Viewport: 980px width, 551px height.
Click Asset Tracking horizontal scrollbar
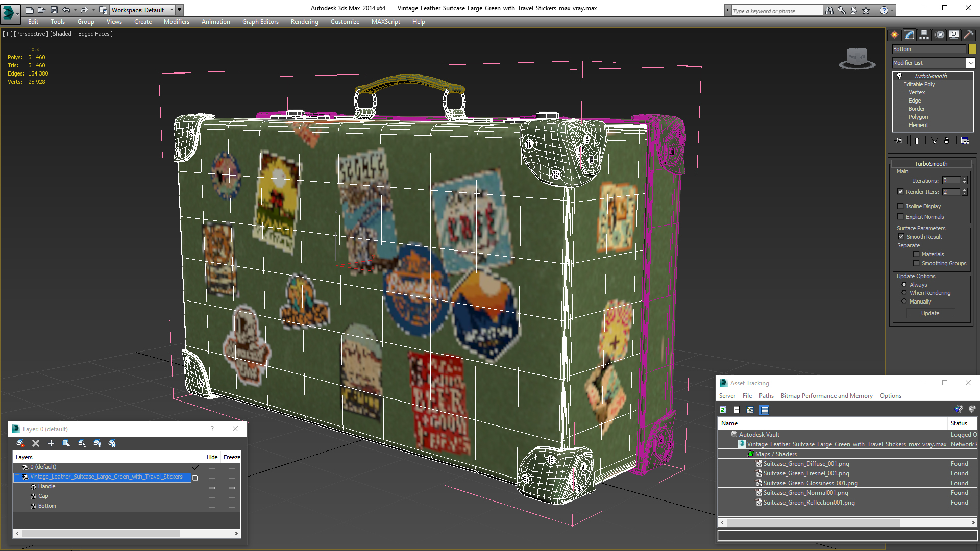click(x=813, y=522)
